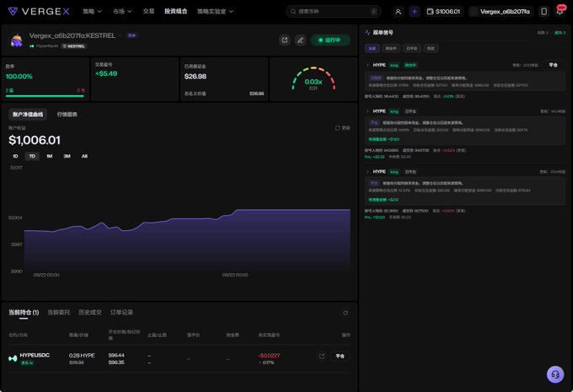Viewport: 573px width, 392px height.
Task: Click the 100.00% win rate value
Action: (x=19, y=77)
